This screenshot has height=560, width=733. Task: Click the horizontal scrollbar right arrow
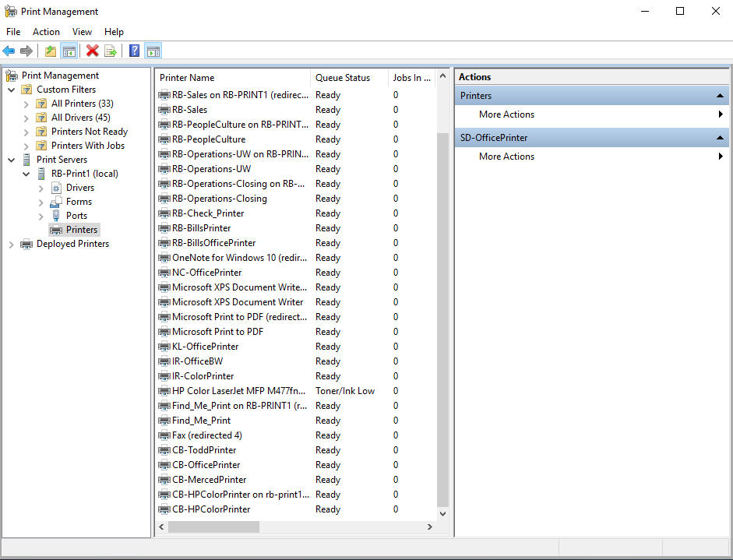point(430,527)
